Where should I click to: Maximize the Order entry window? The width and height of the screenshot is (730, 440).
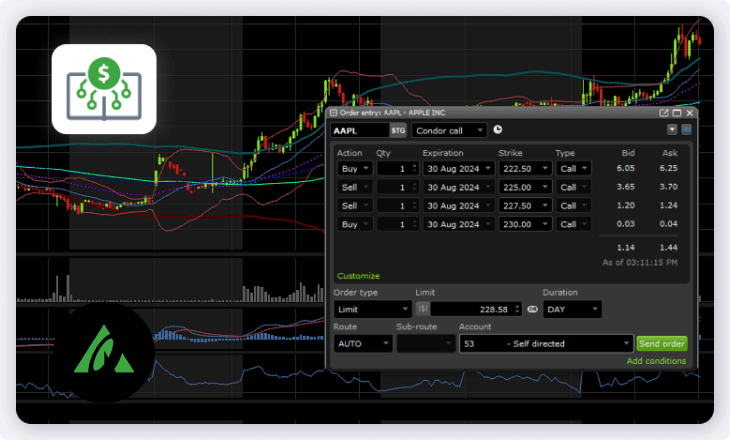(677, 113)
